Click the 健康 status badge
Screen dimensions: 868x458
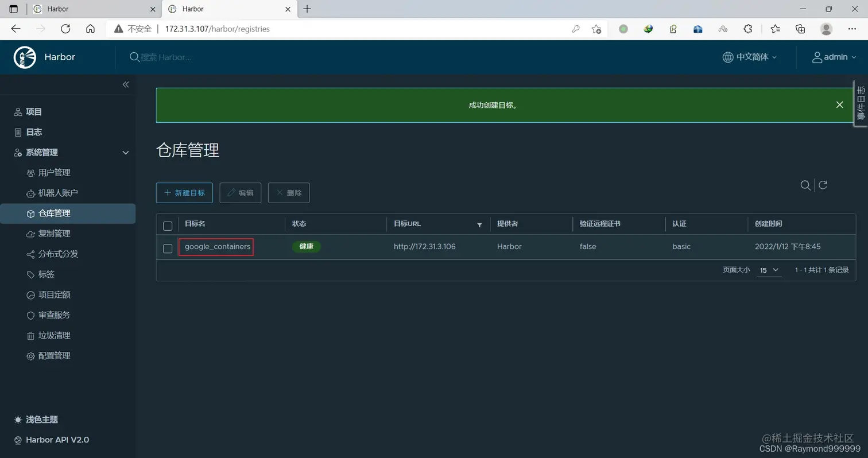pyautogui.click(x=306, y=246)
